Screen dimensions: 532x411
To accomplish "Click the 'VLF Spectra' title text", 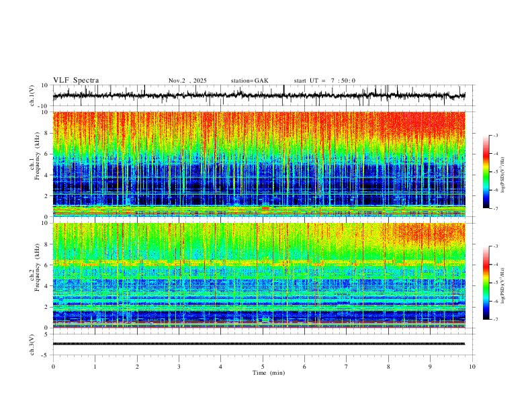I will coord(76,81).
